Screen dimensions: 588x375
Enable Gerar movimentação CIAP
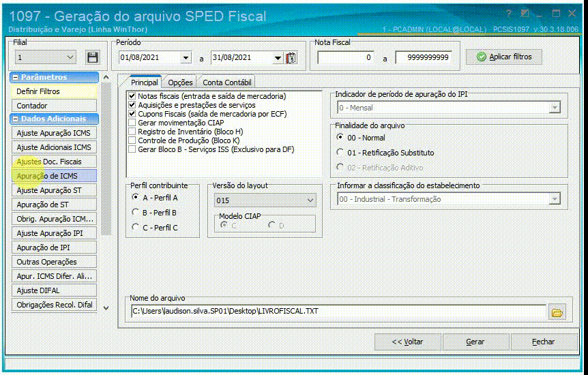pyautogui.click(x=132, y=123)
